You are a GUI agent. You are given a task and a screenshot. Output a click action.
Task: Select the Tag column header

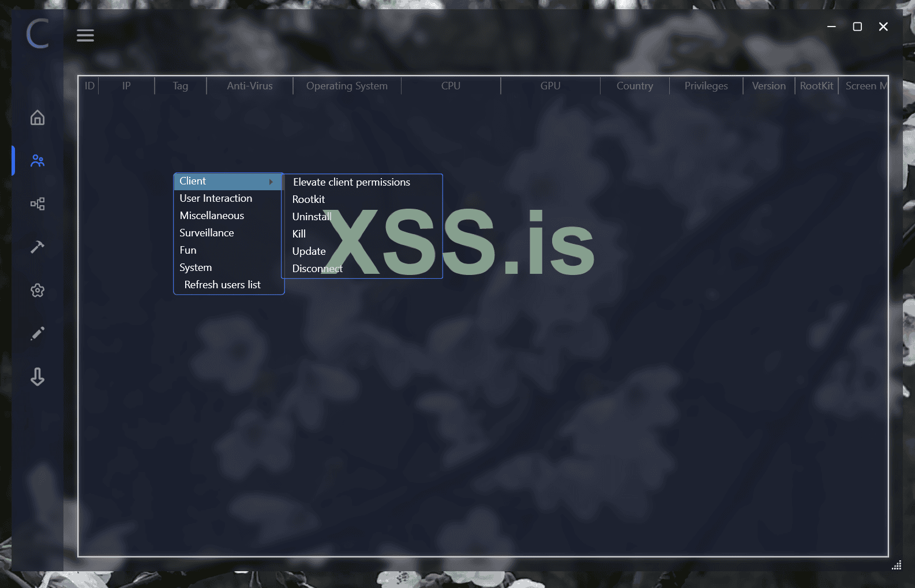click(181, 86)
